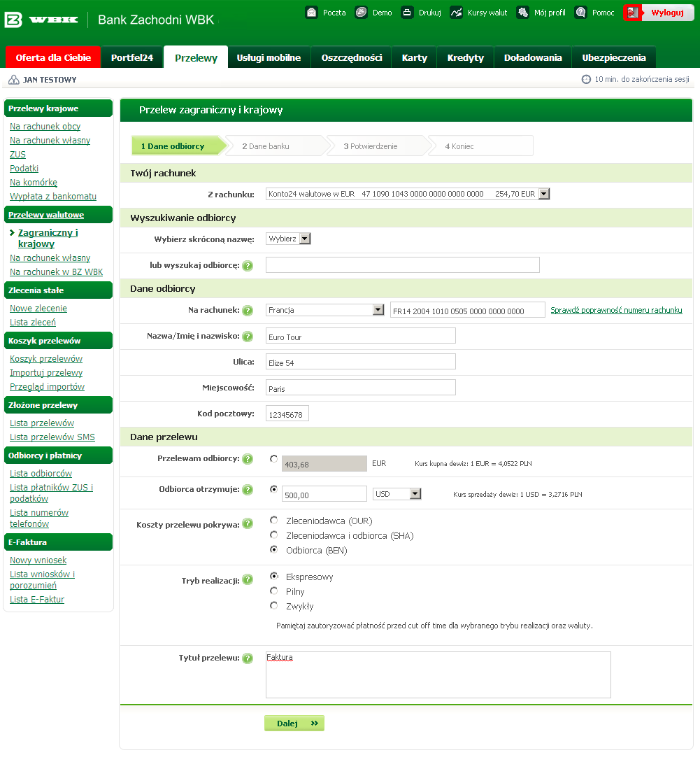This screenshot has width=700, height=762.
Task: Click Sprawdź poprawność numeru rachunku link
Action: pos(616,310)
